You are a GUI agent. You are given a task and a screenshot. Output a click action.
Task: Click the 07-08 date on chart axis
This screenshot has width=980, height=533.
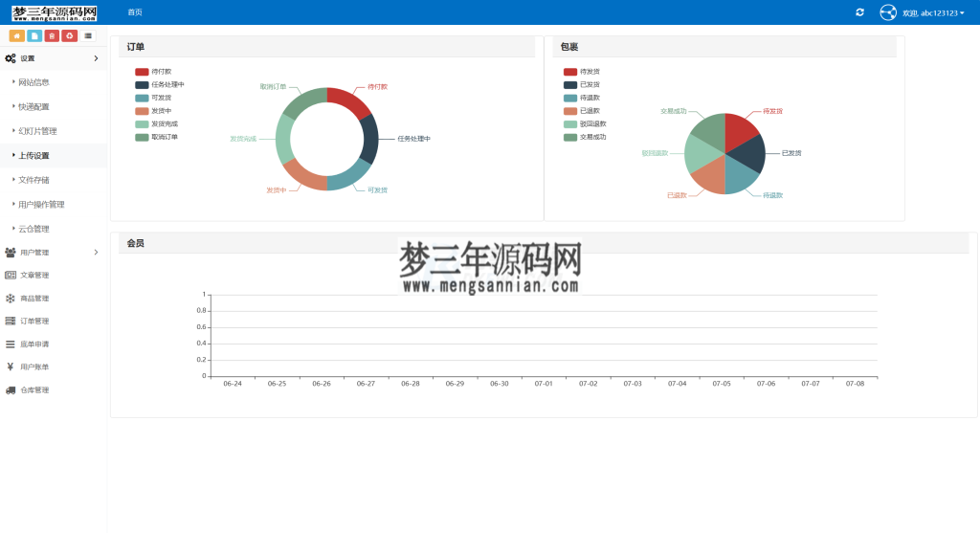(855, 384)
